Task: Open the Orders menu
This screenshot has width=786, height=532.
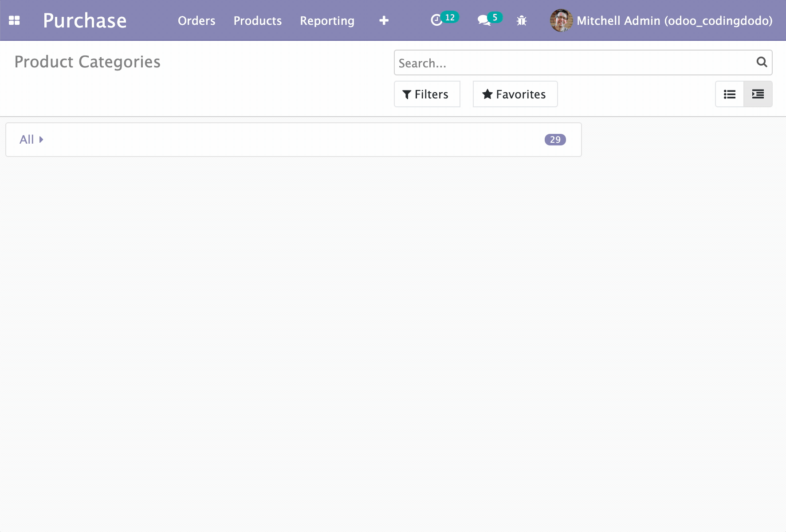Action: coord(196,20)
